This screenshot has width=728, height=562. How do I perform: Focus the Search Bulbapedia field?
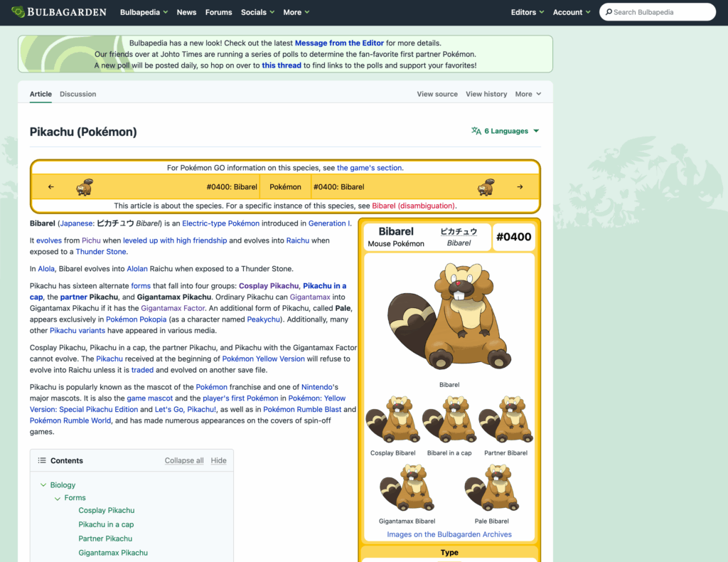658,12
